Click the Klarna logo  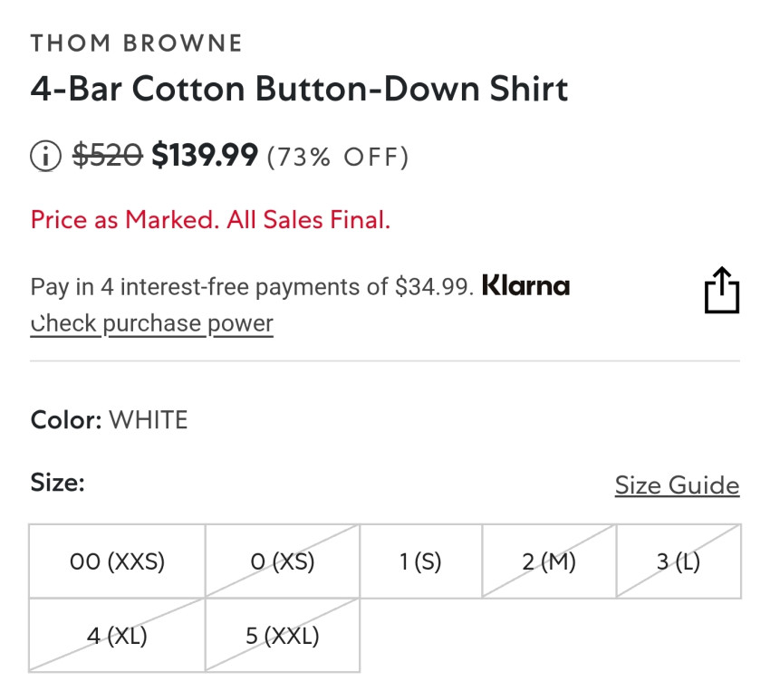525,287
